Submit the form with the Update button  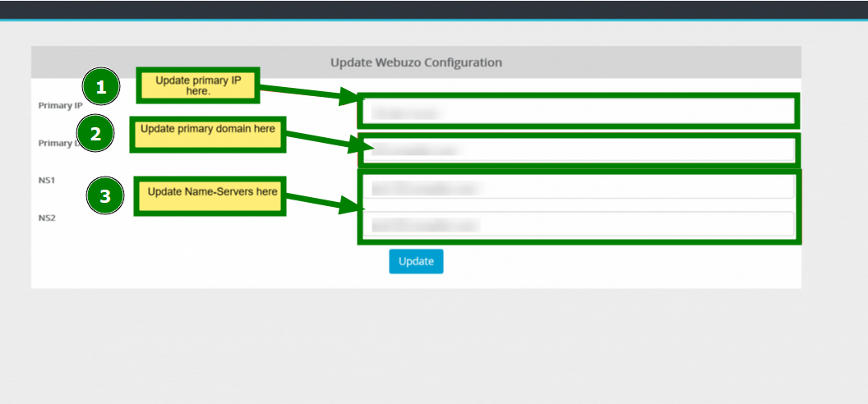point(416,261)
